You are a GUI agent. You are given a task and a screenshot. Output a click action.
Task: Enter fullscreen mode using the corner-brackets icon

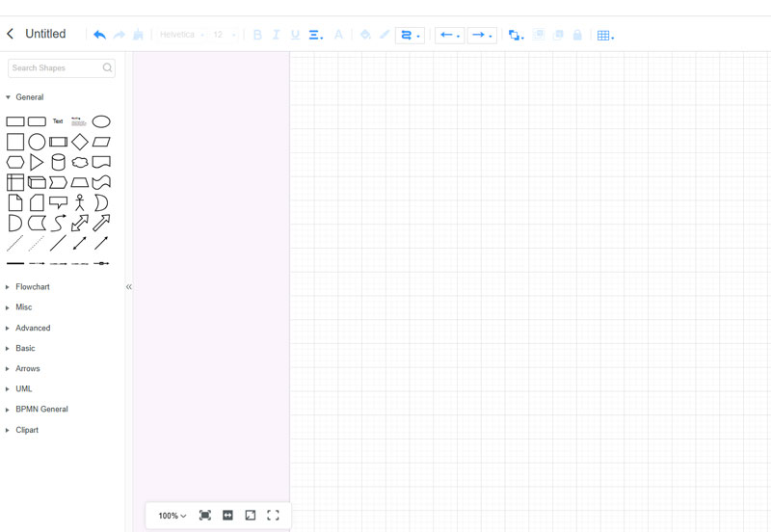(x=273, y=516)
